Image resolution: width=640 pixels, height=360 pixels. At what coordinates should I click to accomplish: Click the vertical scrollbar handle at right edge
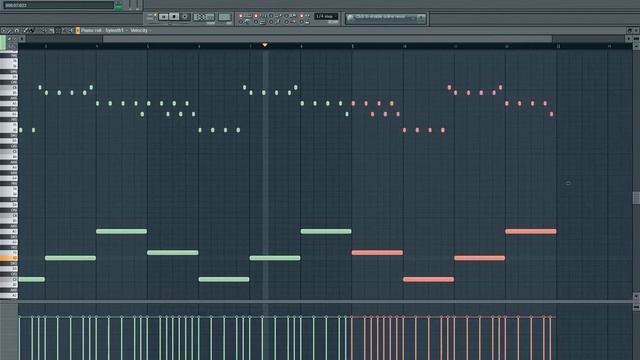[636, 198]
